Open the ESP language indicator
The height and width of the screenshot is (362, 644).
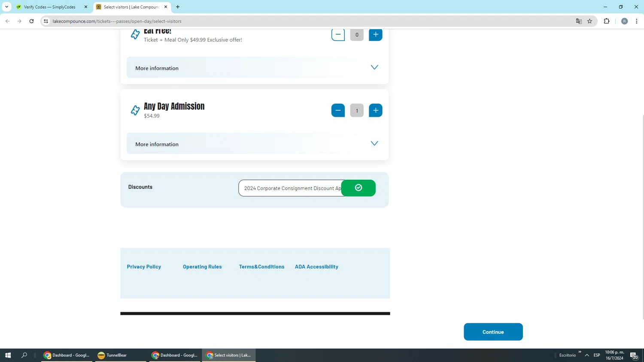(x=597, y=355)
